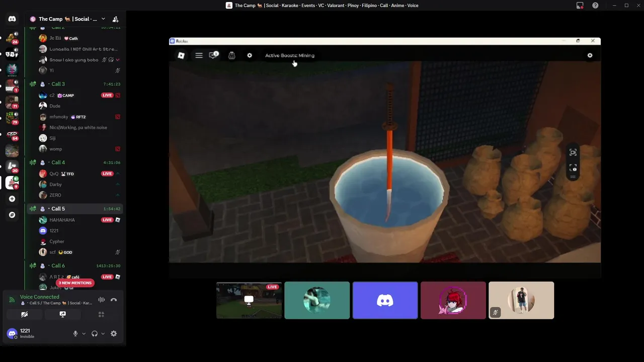Pop out the stream view icon
The image size is (644, 362).
pyautogui.click(x=573, y=152)
